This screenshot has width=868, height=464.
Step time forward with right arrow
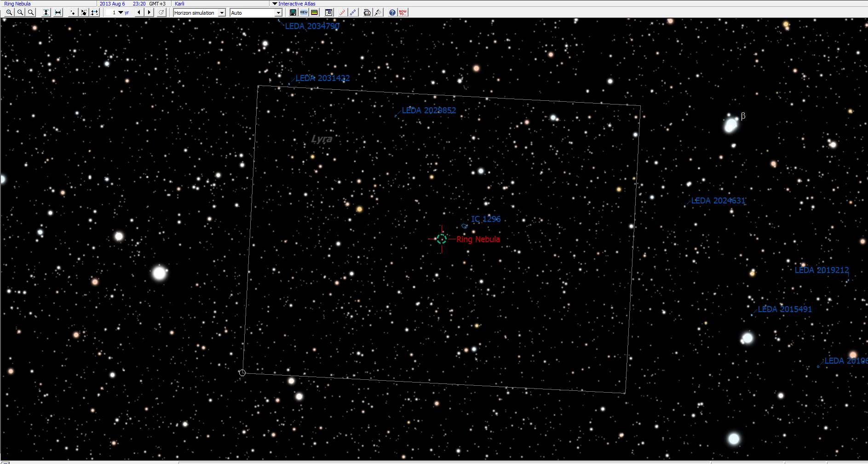(149, 12)
